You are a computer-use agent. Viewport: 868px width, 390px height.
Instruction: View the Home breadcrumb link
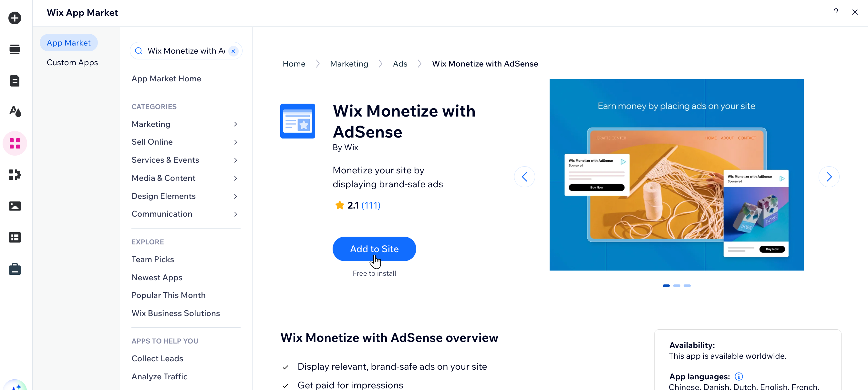[294, 63]
